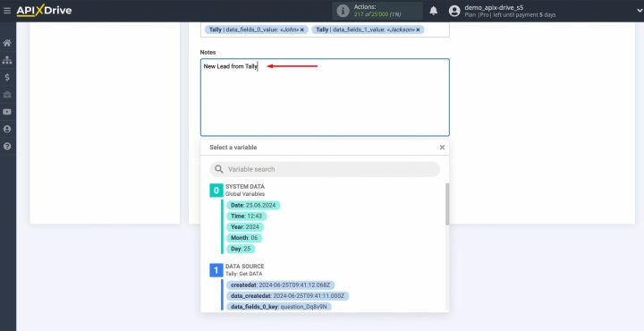Open the briefcase icon in sidebar
This screenshot has height=331, width=644.
coord(7,95)
